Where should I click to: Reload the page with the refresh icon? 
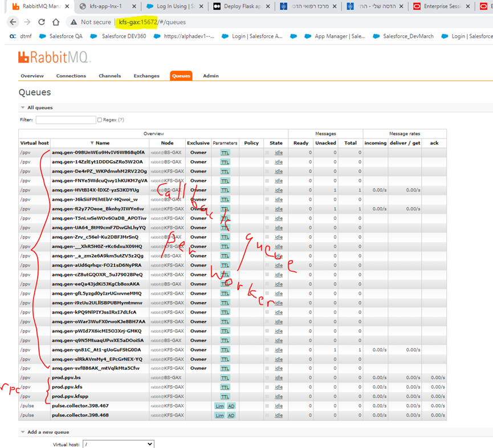pos(42,22)
